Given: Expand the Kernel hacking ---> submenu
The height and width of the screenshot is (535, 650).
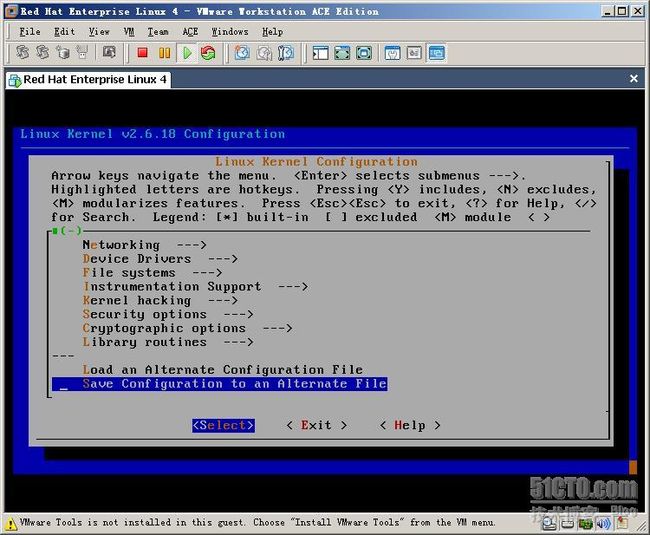Looking at the screenshot, I should (160, 300).
